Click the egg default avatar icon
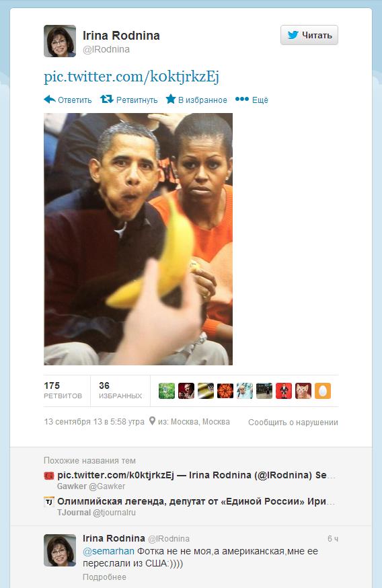This screenshot has width=382, height=588. pos(323,391)
